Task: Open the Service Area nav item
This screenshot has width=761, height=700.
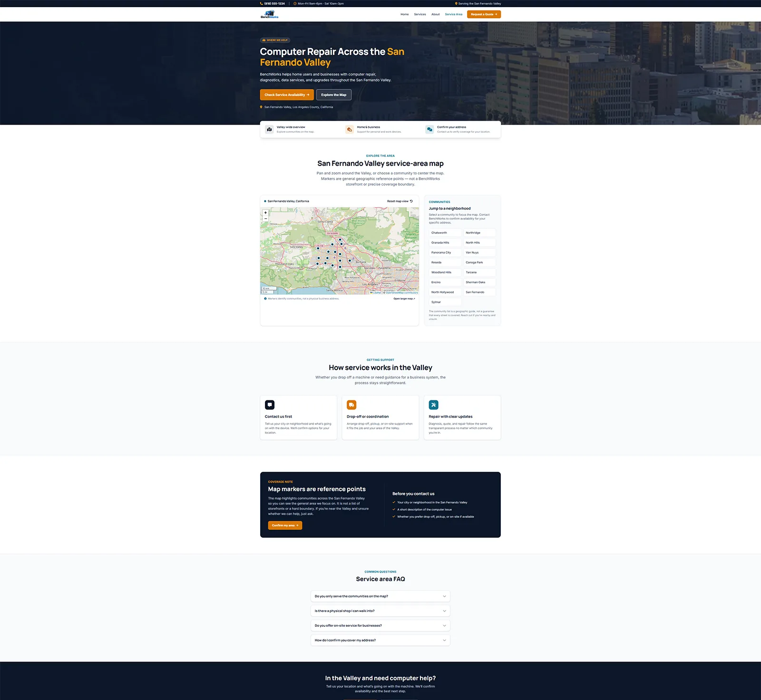Action: click(x=454, y=14)
